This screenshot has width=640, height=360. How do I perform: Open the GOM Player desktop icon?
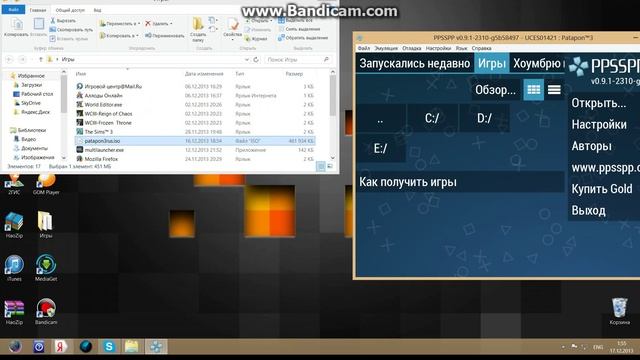coord(46,183)
